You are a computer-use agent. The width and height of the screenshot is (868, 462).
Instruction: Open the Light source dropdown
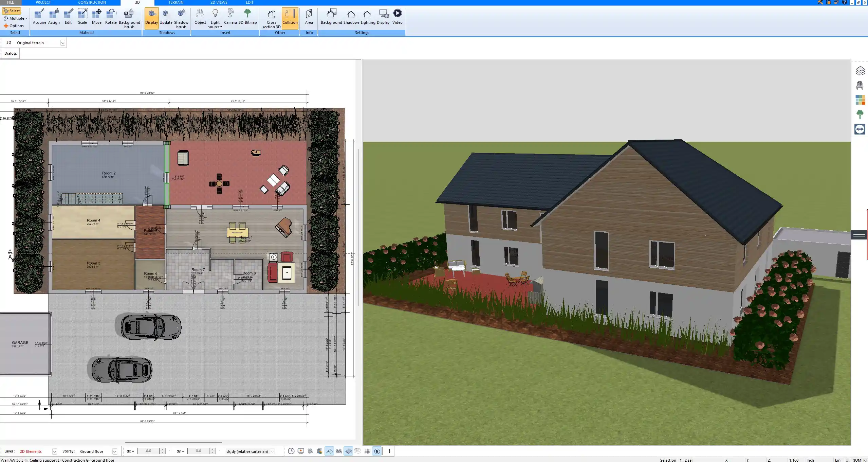tap(215, 19)
